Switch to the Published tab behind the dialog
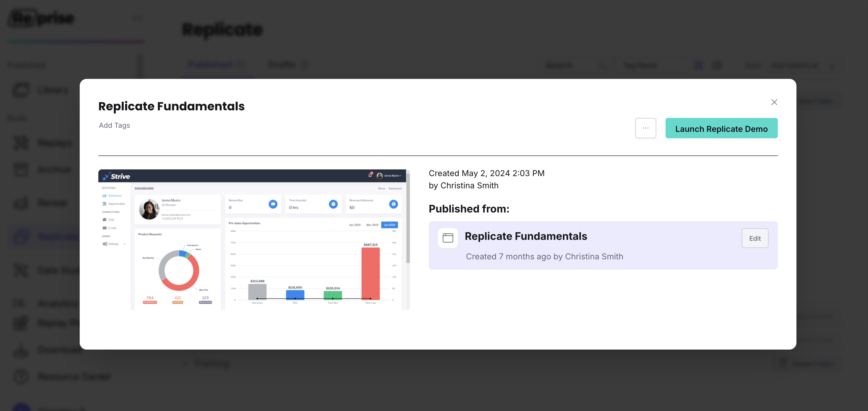Viewport: 868px width, 411px height. 216,65
